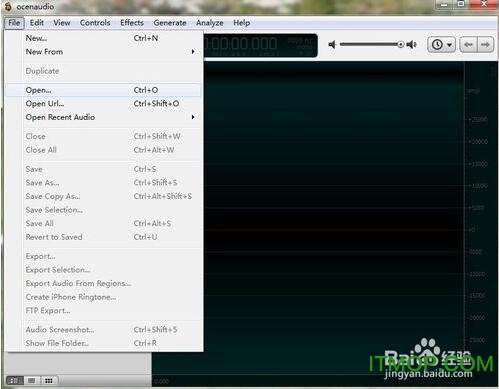
Task: Switch to the grid view mode icon
Action: 49,380
